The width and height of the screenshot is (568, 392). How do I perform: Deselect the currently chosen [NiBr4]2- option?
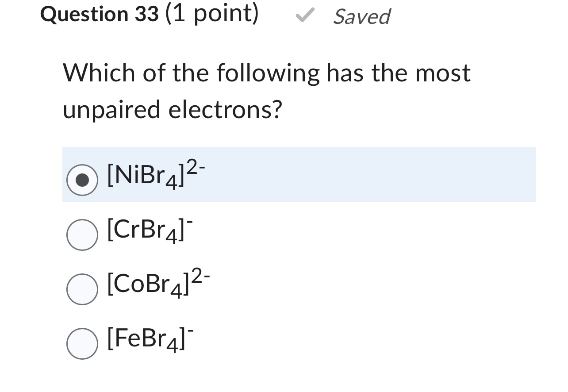tap(82, 180)
